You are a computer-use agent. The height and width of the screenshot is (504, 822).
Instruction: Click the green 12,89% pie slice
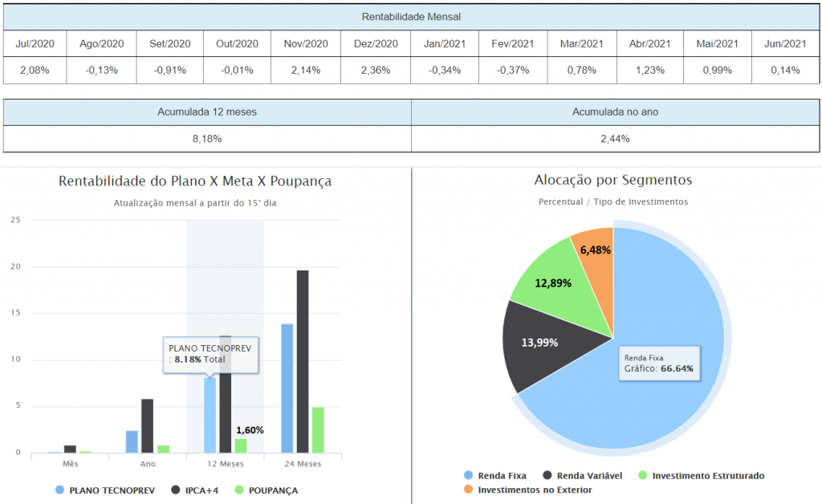coord(554,281)
